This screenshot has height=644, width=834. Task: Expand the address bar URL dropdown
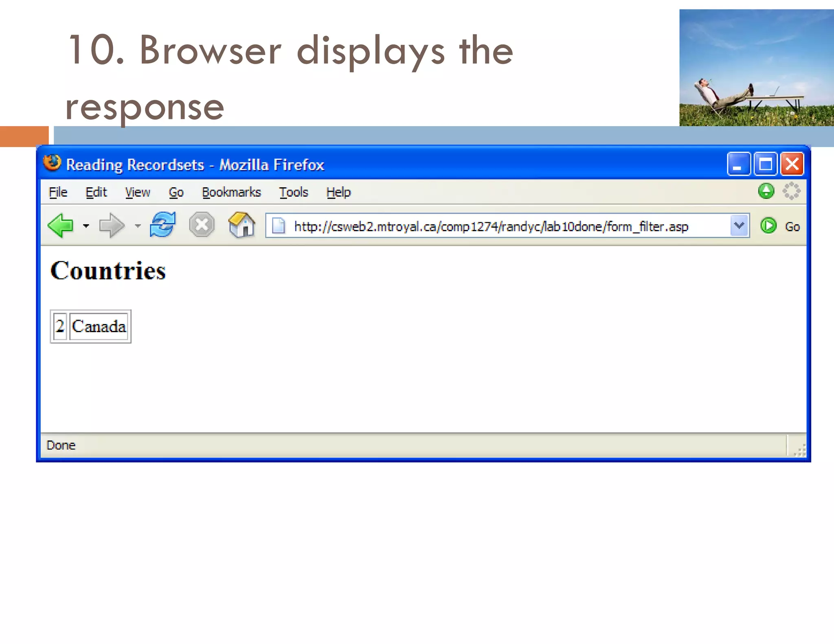pyautogui.click(x=739, y=226)
